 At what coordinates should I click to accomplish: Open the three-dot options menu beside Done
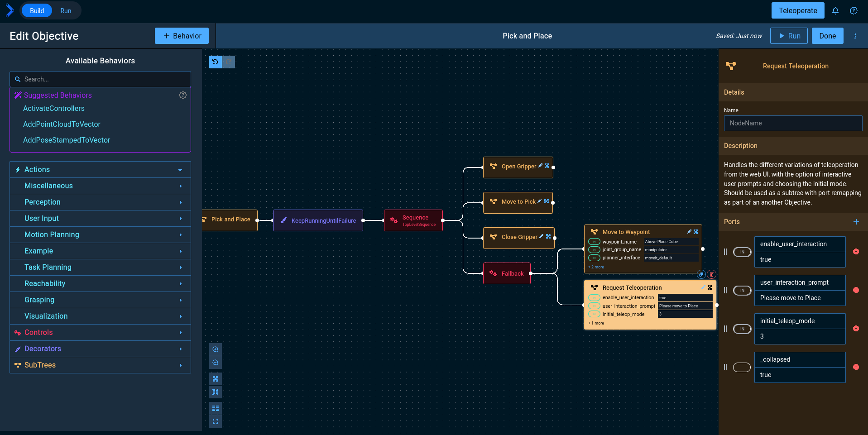(855, 36)
